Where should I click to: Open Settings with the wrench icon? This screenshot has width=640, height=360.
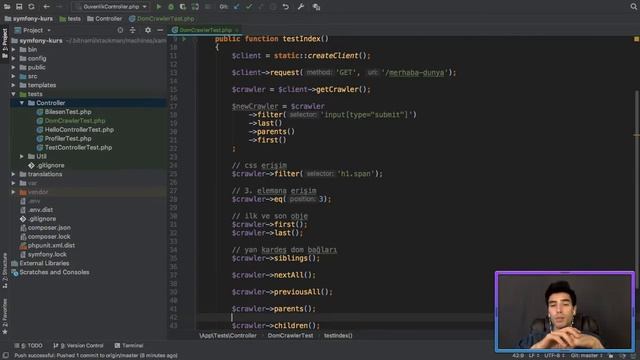[x=301, y=7]
